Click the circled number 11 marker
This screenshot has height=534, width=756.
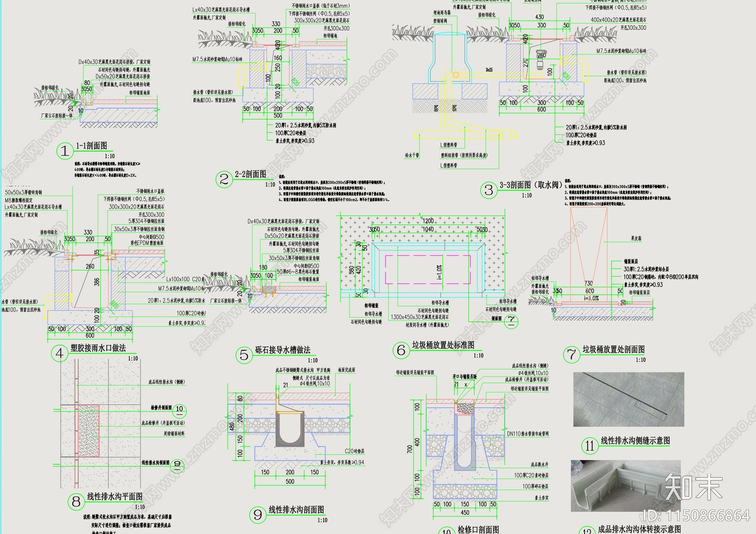pos(590,445)
